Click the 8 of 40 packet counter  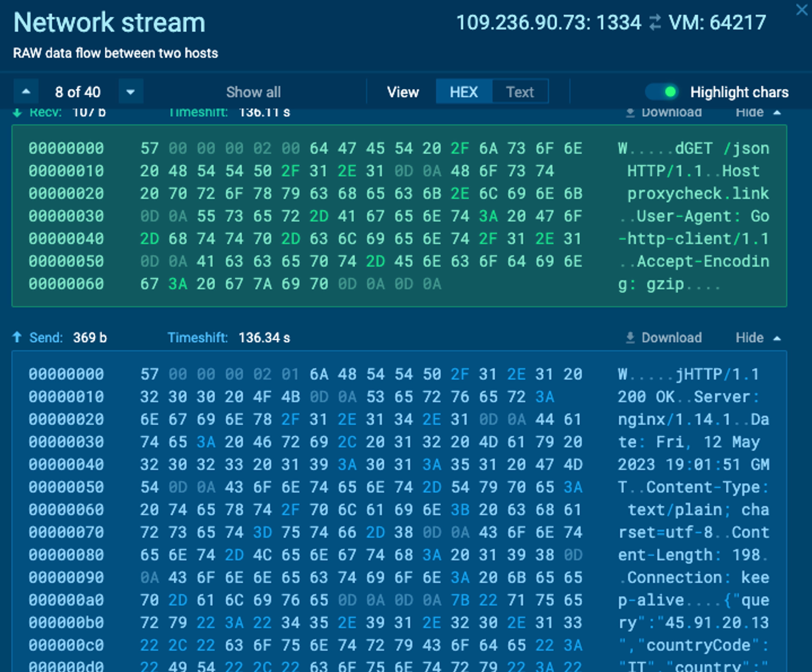[x=78, y=92]
